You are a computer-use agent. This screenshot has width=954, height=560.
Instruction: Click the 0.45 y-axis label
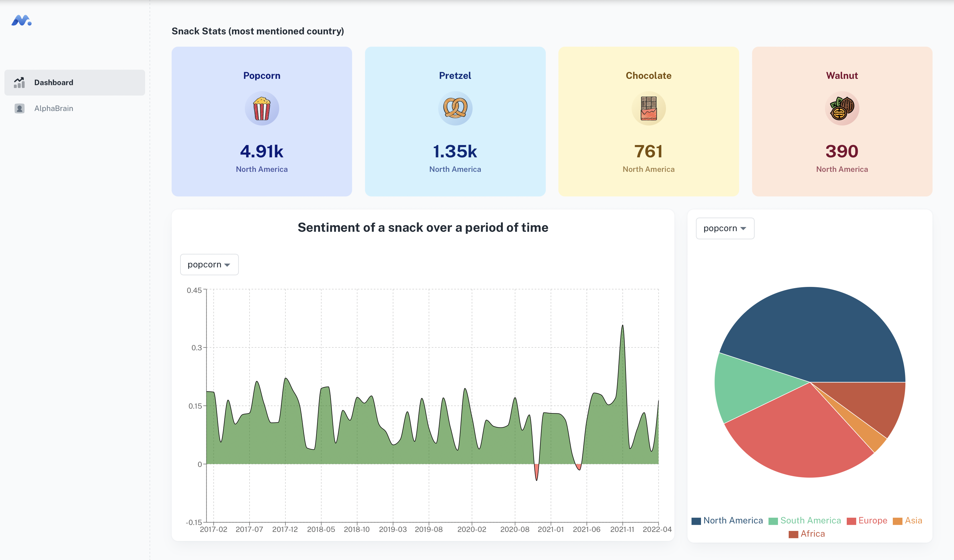click(194, 290)
